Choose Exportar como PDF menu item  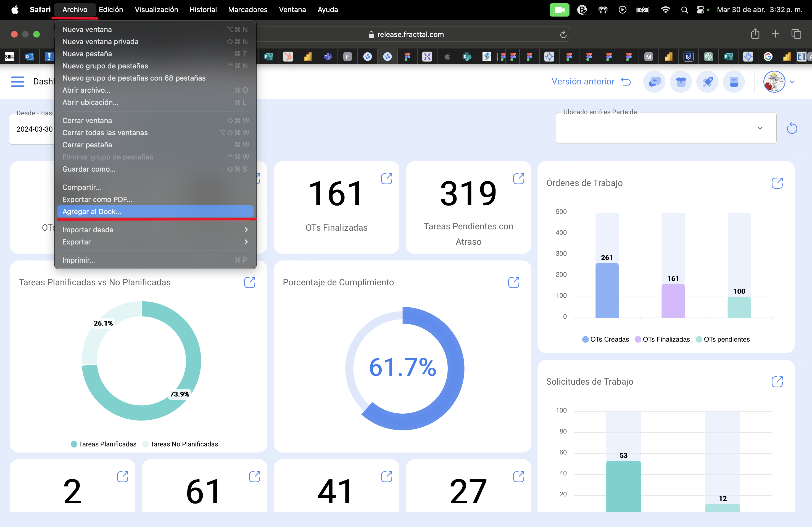tap(97, 199)
